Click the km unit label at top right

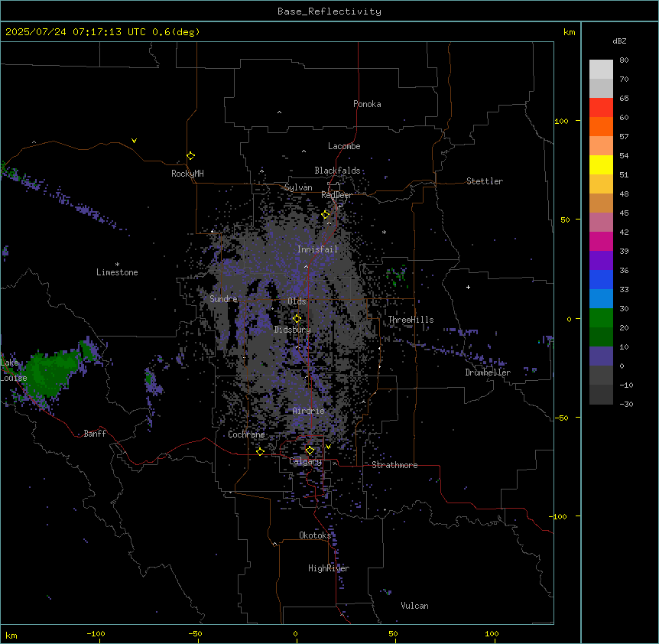pyautogui.click(x=569, y=32)
